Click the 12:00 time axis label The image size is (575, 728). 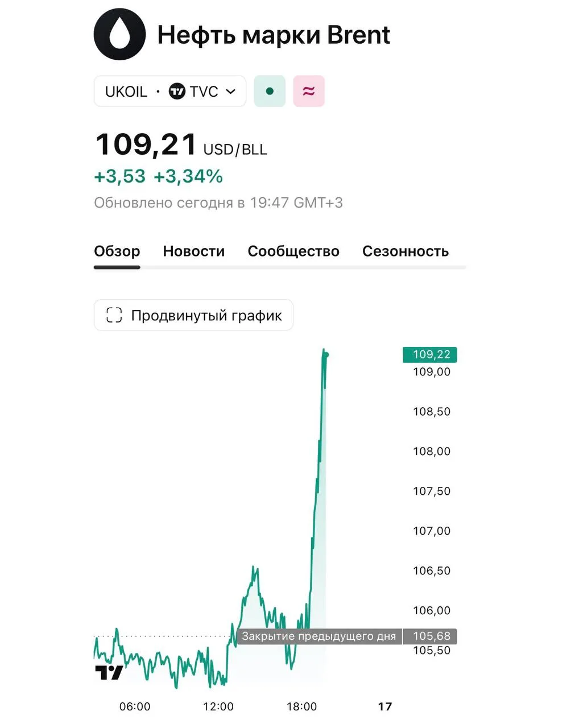coord(218,706)
